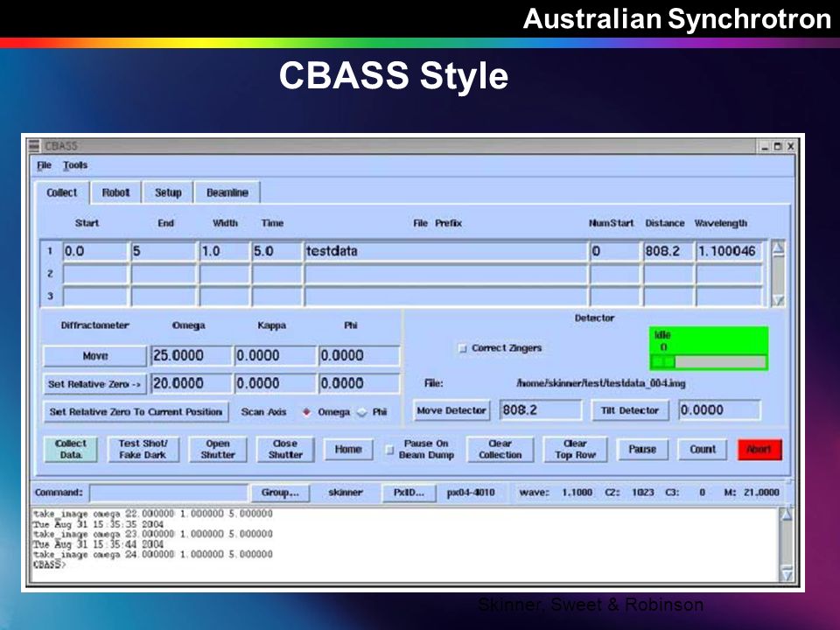Open the CBASS window menu icon
The height and width of the screenshot is (630, 840).
click(34, 146)
